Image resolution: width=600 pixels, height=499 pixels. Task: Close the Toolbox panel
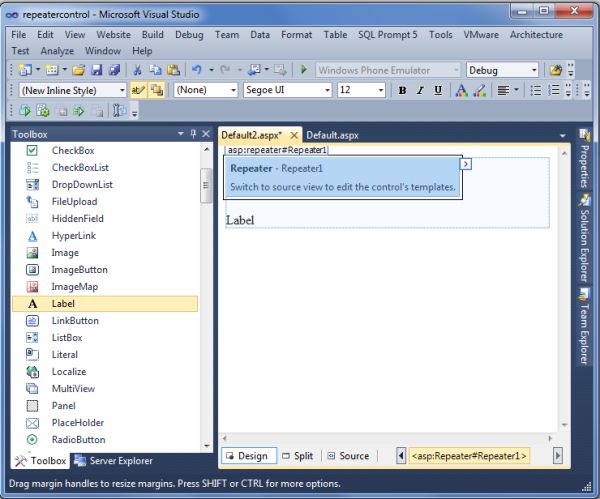206,134
